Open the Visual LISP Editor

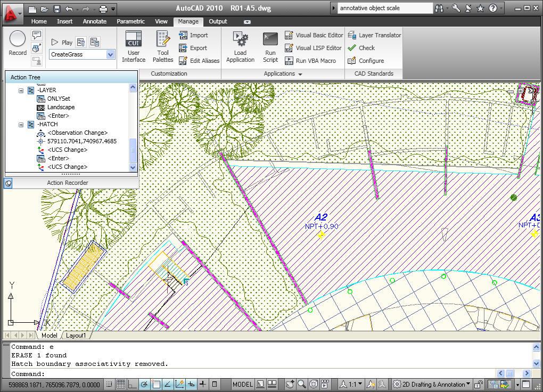313,48
